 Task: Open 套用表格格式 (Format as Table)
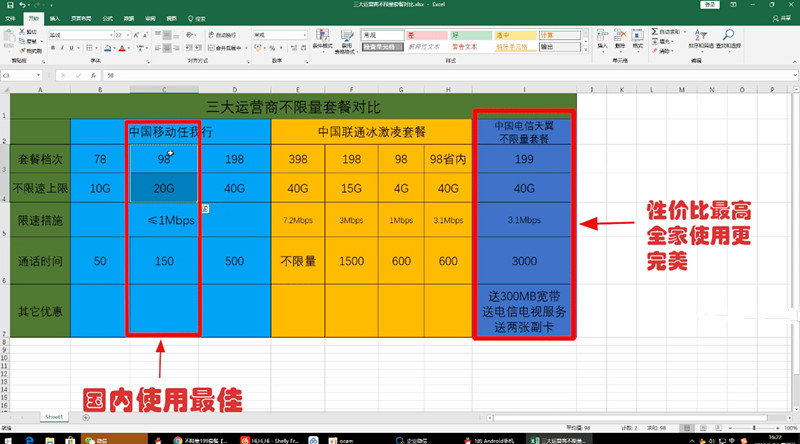tap(347, 41)
